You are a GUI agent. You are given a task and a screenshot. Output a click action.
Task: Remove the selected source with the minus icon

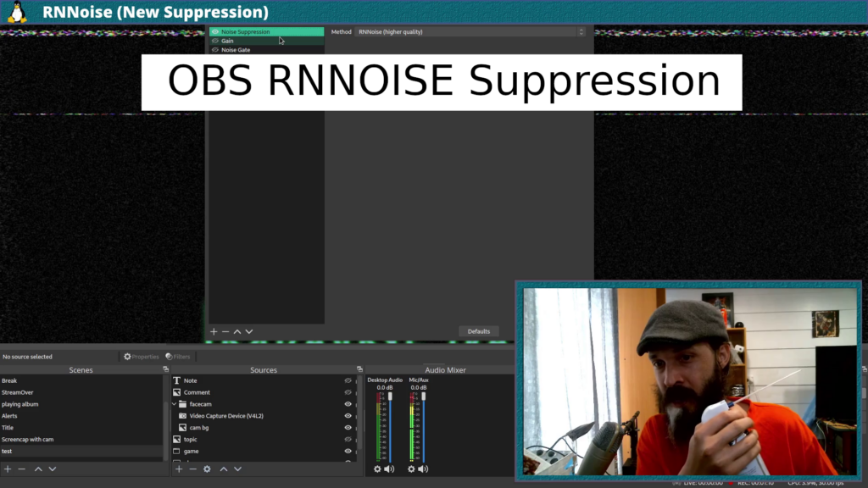pyautogui.click(x=192, y=469)
